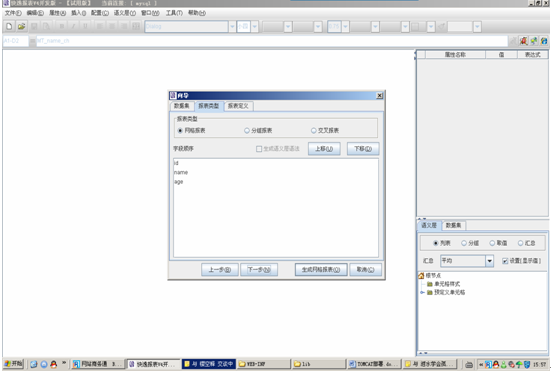551x371 pixels.
Task: Toggle the 设置(显示值) checkbox
Action: (505, 261)
